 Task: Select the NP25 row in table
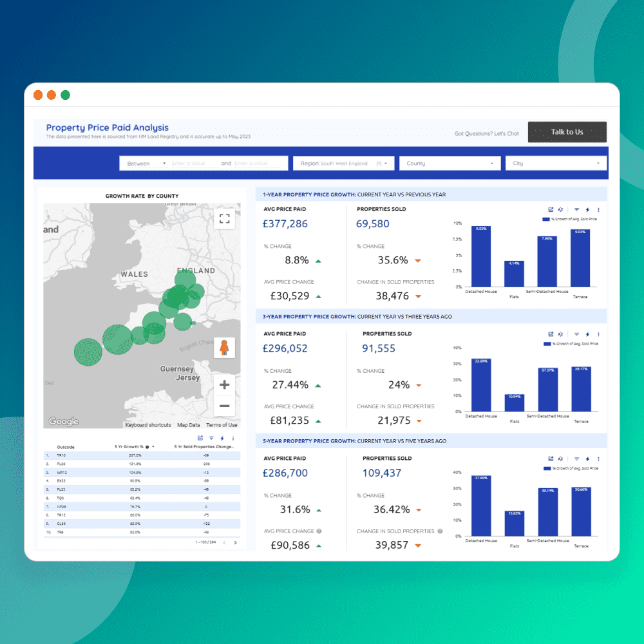142,506
